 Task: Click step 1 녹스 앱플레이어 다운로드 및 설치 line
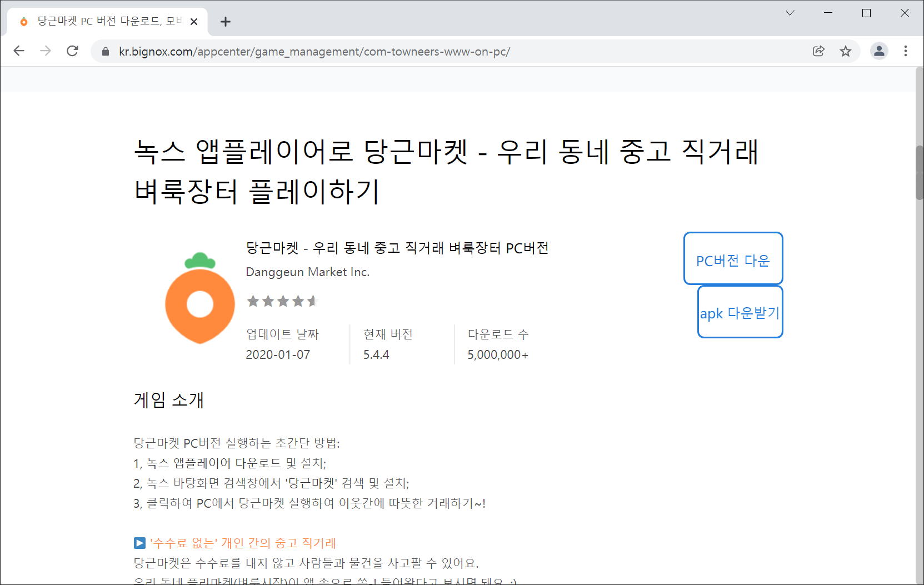pyautogui.click(x=230, y=463)
